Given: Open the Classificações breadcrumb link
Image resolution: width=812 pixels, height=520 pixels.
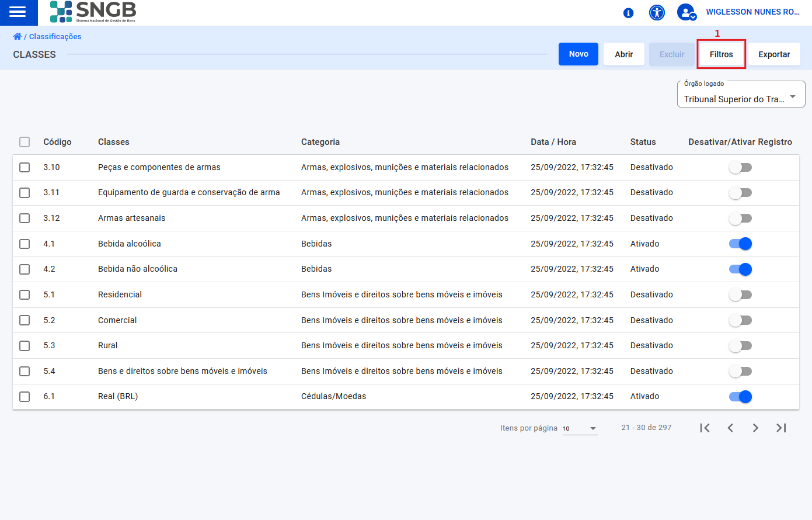Looking at the screenshot, I should click(55, 36).
